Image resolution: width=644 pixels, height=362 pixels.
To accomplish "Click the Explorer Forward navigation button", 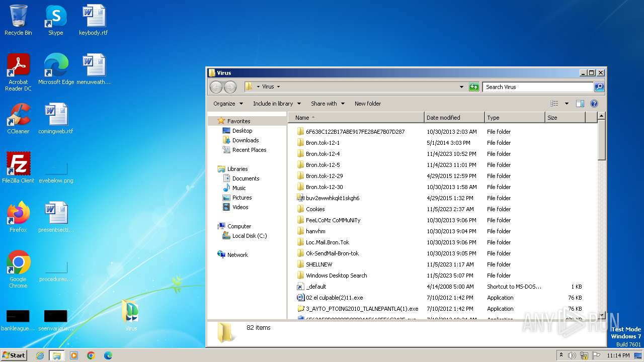I will 230,87.
